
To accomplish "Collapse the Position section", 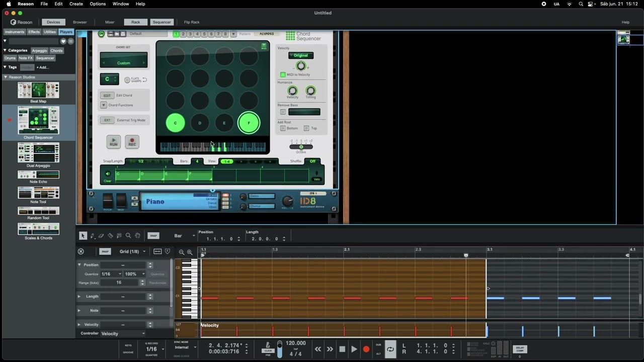I will [79, 265].
